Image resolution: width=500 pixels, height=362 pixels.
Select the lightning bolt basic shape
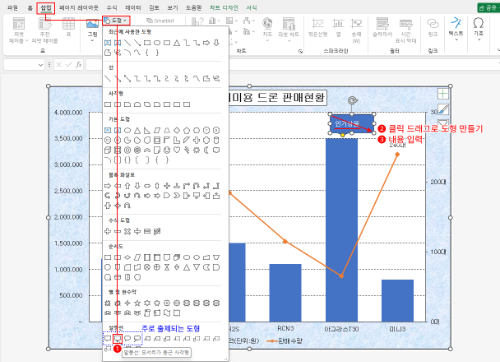click(x=187, y=150)
